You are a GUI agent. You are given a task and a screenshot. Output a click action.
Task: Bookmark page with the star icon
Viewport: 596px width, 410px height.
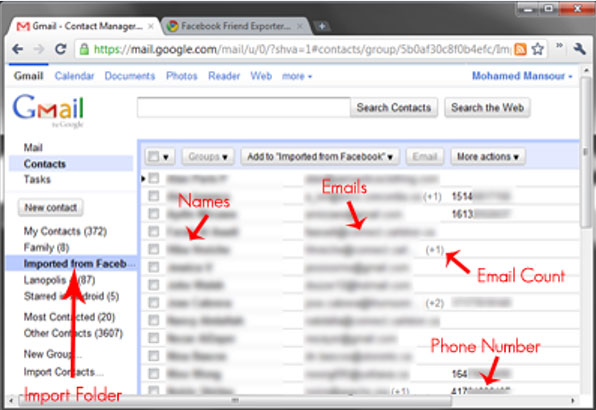[537, 49]
